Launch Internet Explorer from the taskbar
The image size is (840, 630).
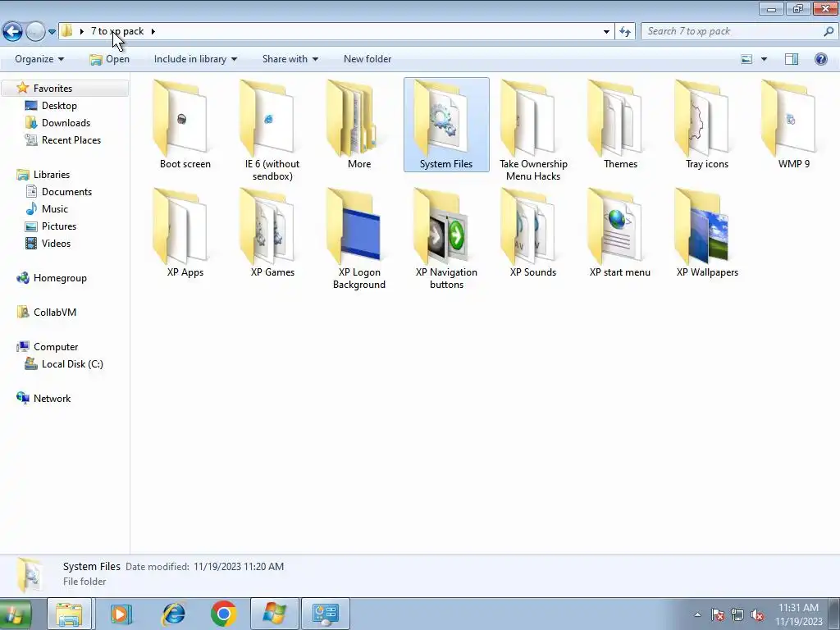[173, 614]
